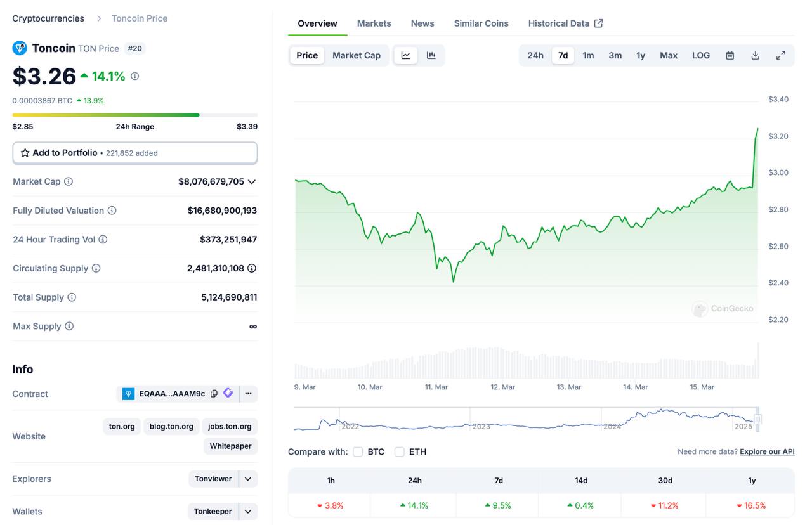Select 1m chart range
The height and width of the screenshot is (525, 812).
[x=589, y=55]
